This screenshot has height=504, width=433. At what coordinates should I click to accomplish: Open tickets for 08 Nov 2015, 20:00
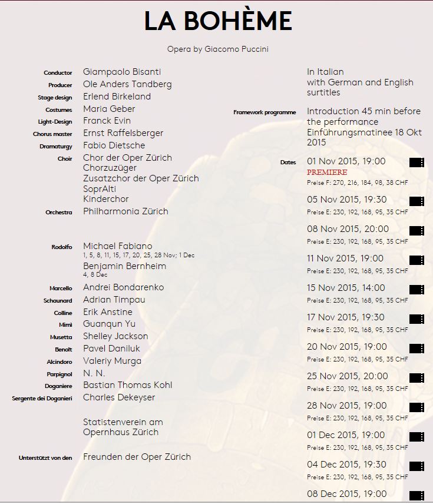417,230
